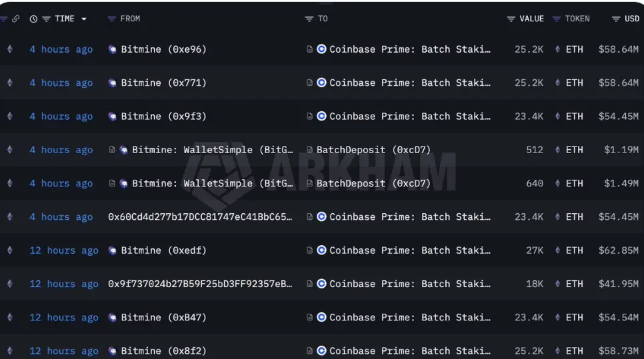The image size is (644, 359).
Task: Click the ETH token in the 640 row
Action: tap(574, 183)
